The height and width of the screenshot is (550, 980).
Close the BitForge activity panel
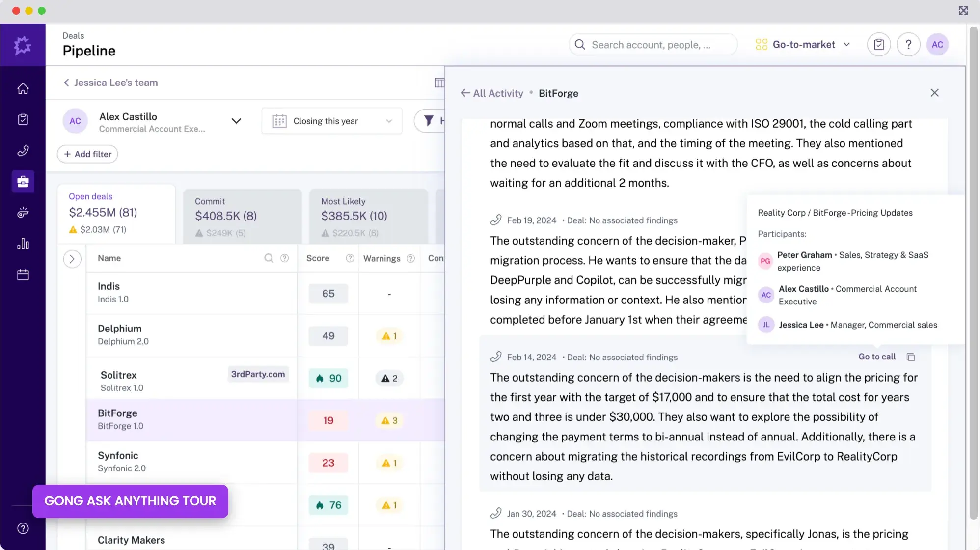(934, 93)
